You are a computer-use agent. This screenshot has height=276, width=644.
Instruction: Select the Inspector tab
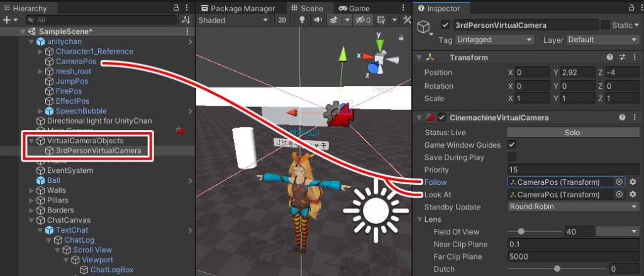(440, 8)
